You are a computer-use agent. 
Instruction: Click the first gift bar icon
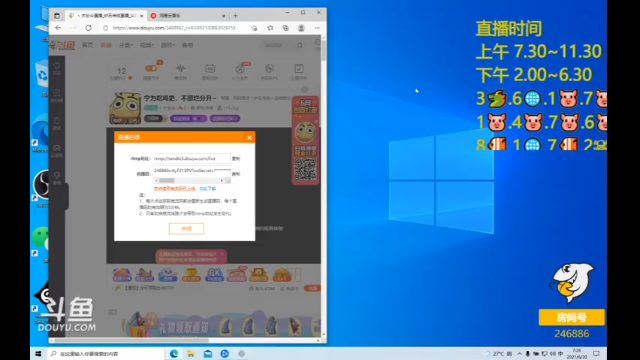click(122, 275)
